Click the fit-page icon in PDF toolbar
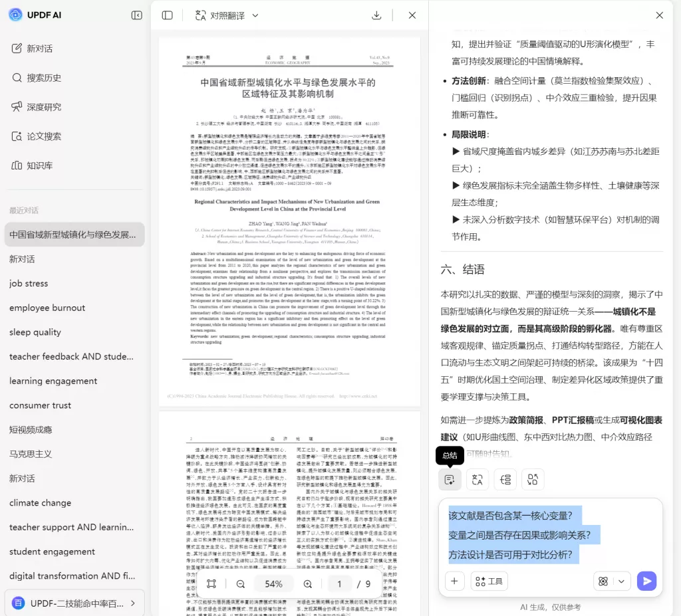681x616 pixels. click(211, 584)
